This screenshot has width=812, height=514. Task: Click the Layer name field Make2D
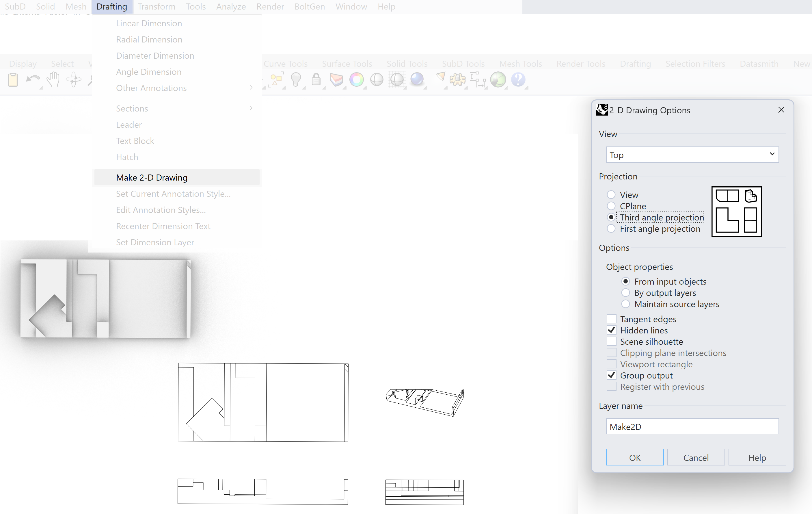(x=692, y=426)
